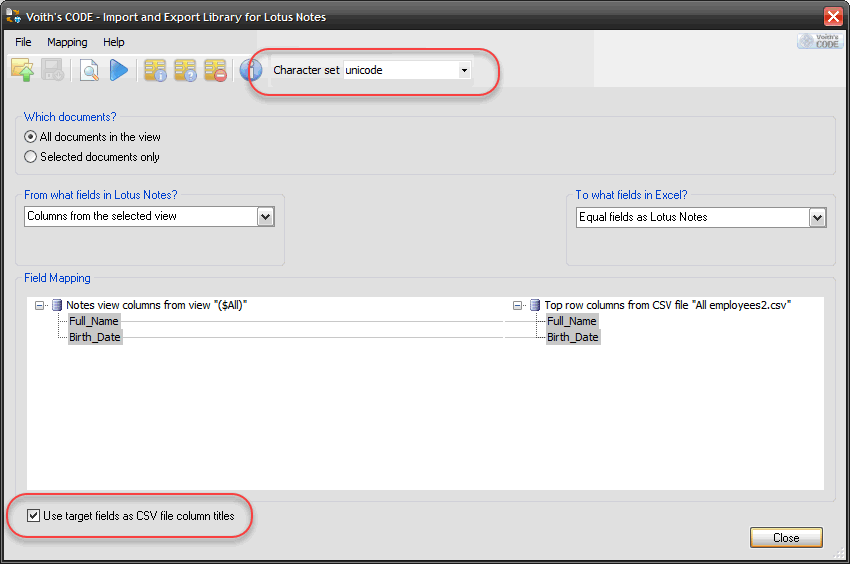Click the mapping icon with info badge
Screen dimensions: 850x564
(155, 70)
